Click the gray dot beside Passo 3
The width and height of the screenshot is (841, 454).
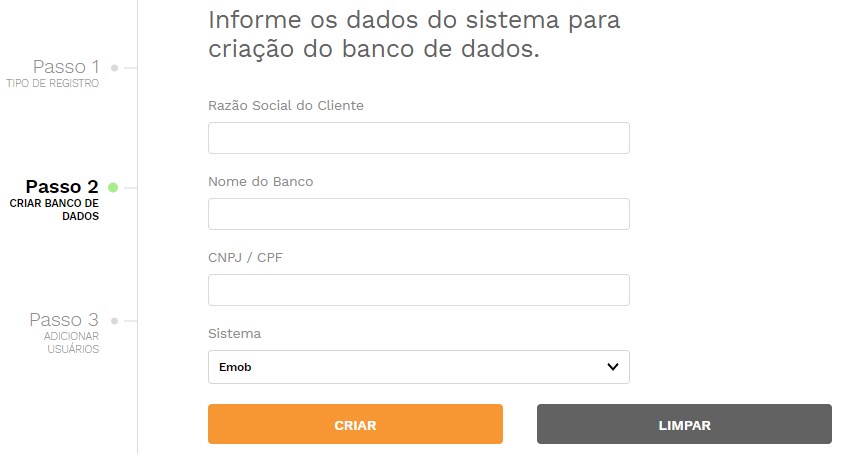114,321
